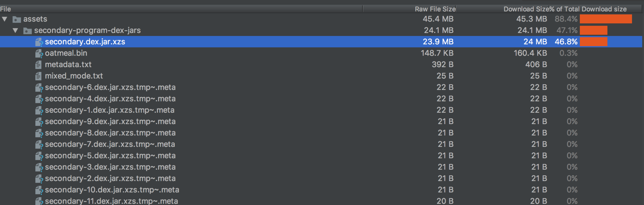
Task: Select the secondary-7.dex.jar.xzs.tmp~.meta entry
Action: pyautogui.click(x=321, y=144)
